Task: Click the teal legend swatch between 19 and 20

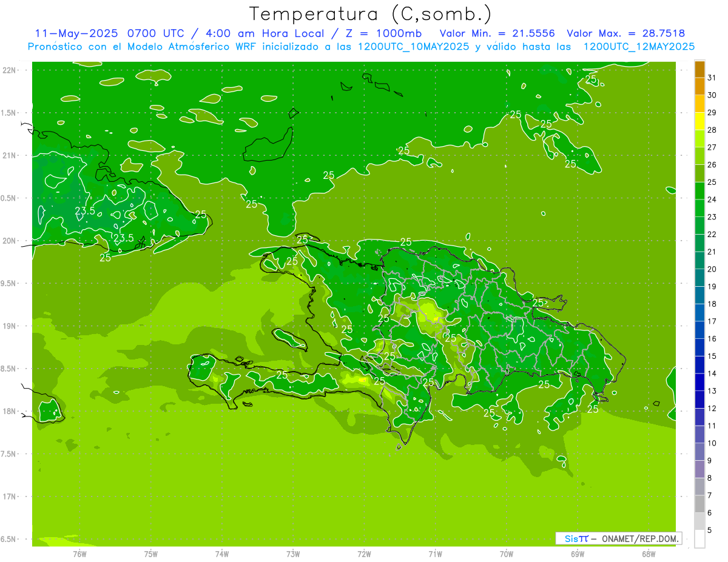Action: point(699,278)
